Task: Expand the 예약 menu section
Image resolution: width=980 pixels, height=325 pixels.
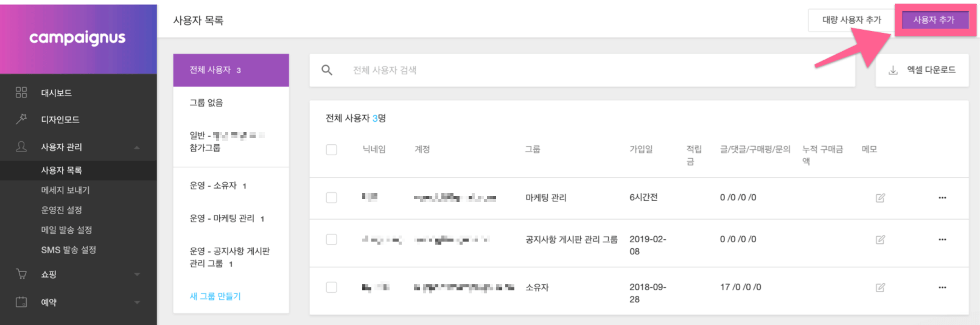Action: point(137,302)
